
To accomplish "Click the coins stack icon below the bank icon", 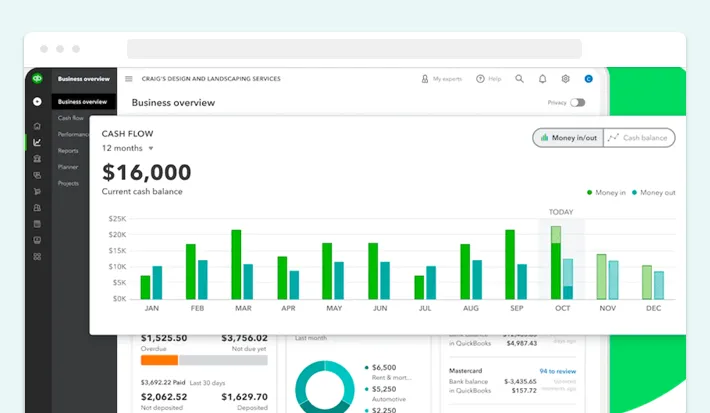I will (x=37, y=175).
